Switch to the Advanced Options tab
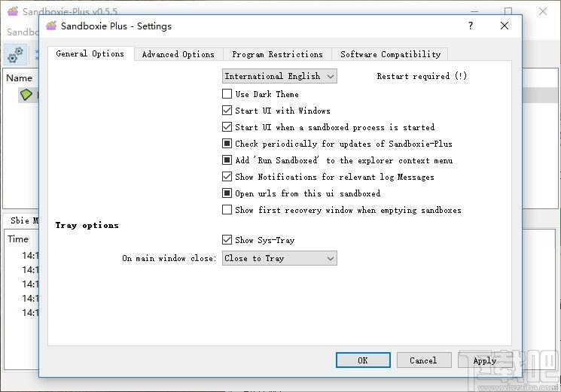 coord(178,54)
